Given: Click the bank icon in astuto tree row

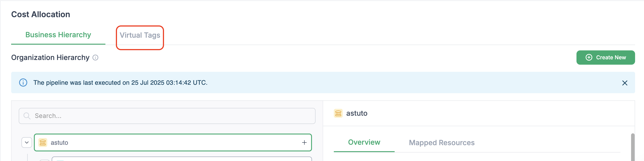Looking at the screenshot, I should [x=43, y=142].
